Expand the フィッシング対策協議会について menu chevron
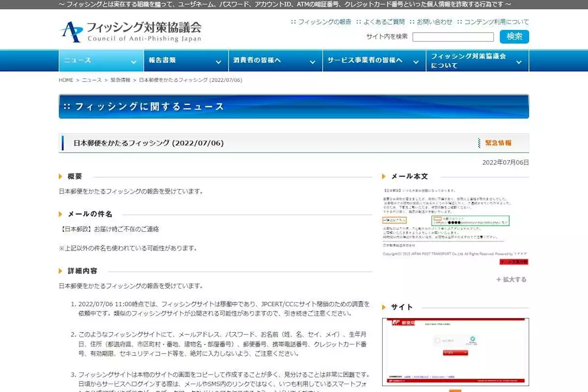 tap(519, 62)
